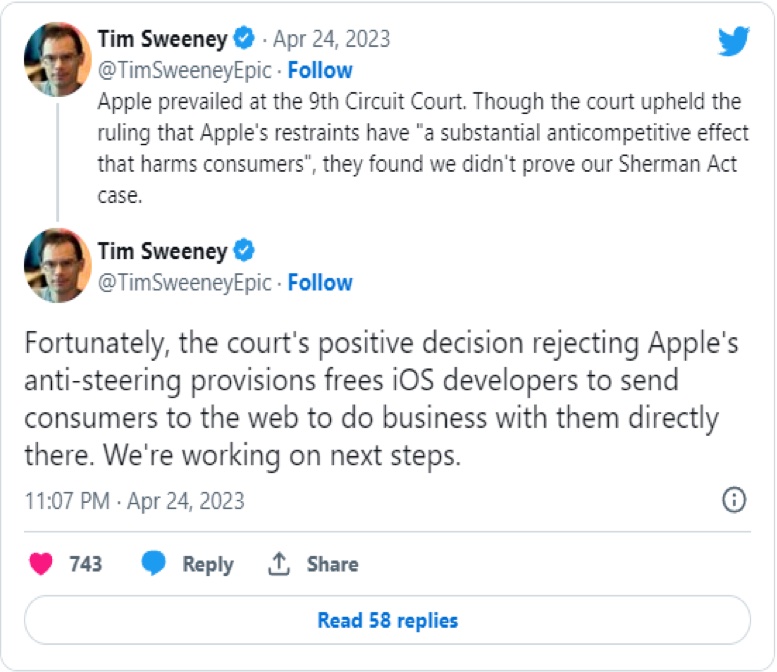
Task: Click the Apr 24, 2023 date in header
Action: (x=332, y=39)
